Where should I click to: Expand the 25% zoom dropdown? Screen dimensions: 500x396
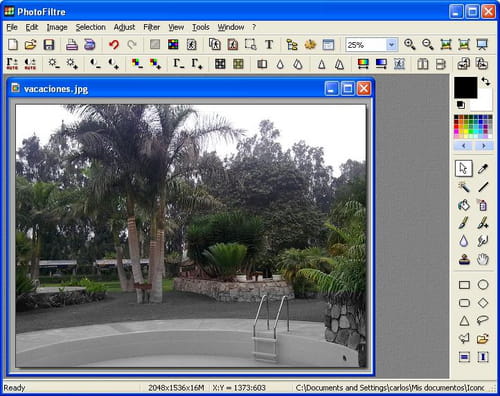[392, 45]
